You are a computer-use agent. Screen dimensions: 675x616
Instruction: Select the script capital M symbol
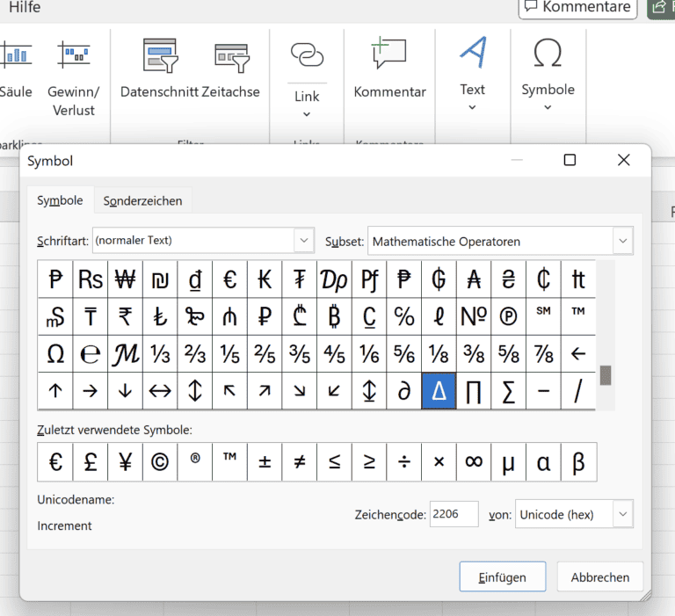[x=126, y=354]
